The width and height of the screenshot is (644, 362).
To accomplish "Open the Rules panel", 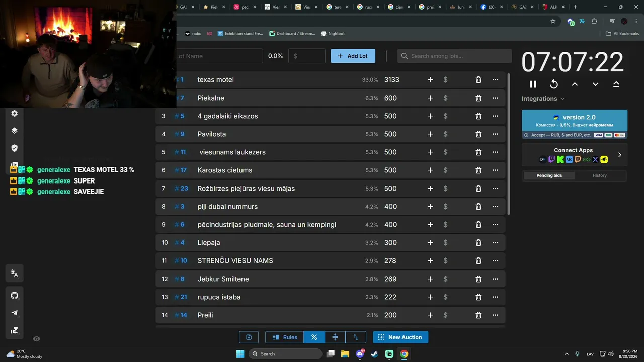I will tap(284, 337).
